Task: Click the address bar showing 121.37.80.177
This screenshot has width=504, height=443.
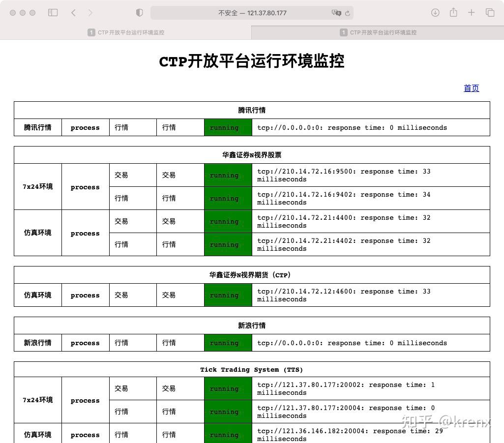Action: point(252,13)
